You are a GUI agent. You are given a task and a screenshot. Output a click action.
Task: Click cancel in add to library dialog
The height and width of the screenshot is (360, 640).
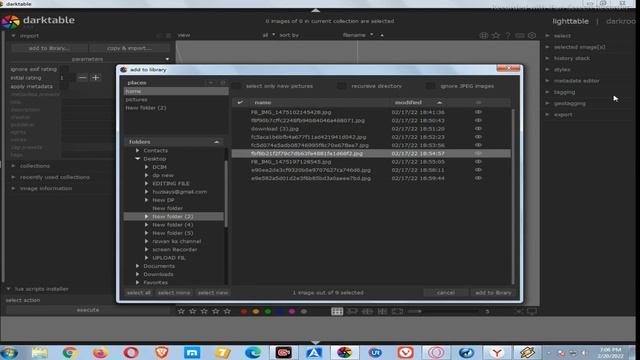click(446, 293)
